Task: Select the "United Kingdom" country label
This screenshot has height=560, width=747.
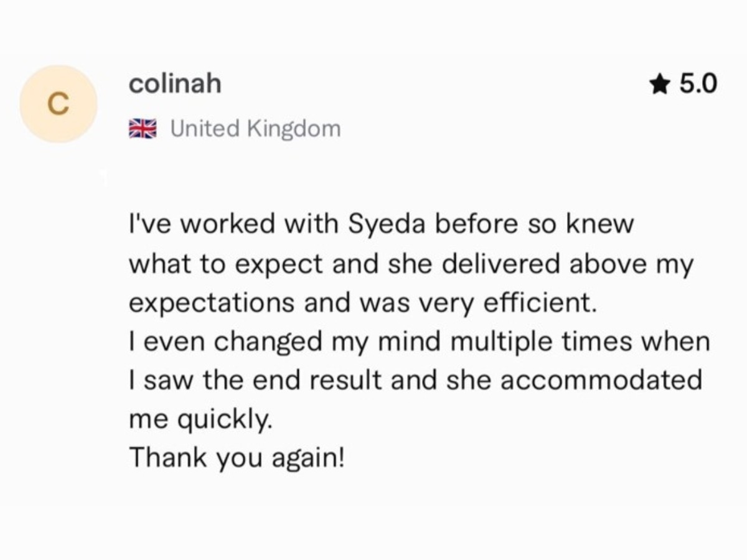Action: click(x=255, y=129)
